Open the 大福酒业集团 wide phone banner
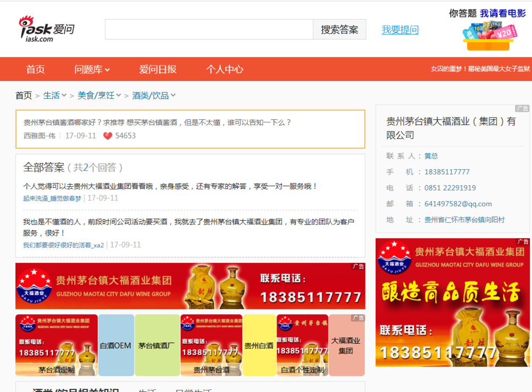Screen dimensions: 532x392 [x=190, y=286]
